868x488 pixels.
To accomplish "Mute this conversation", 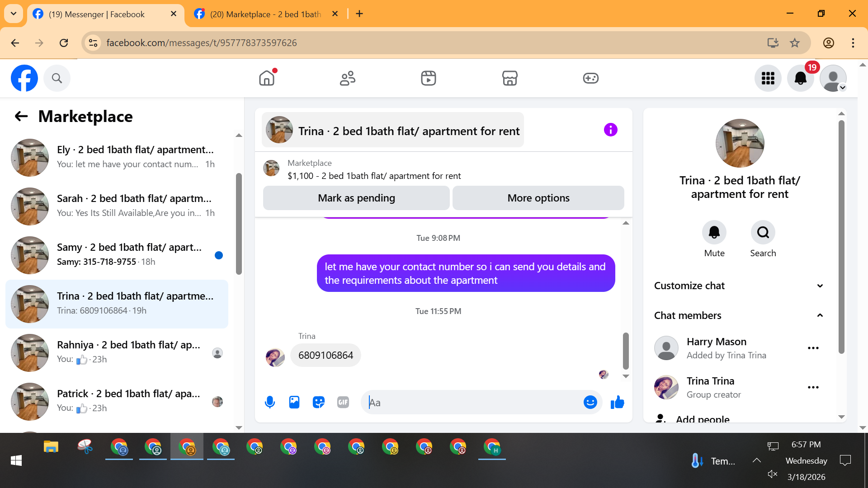I will [714, 233].
